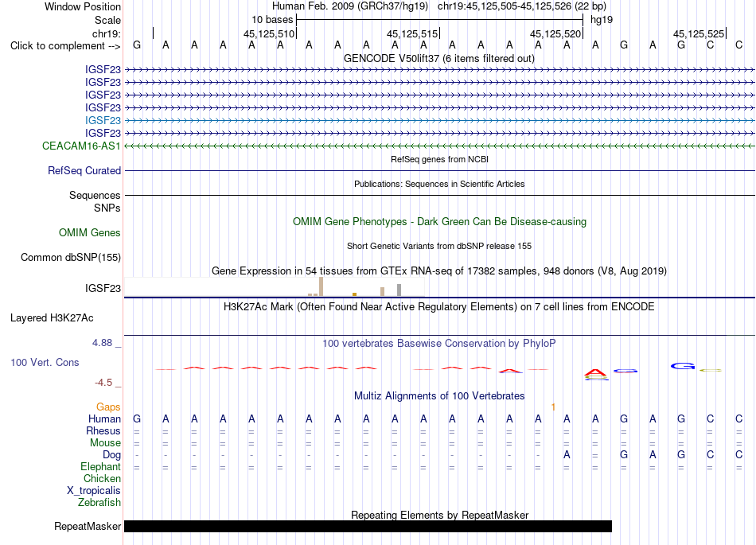Click the OMIM Genes label
This screenshot has height=545, width=756.
pyautogui.click(x=89, y=233)
